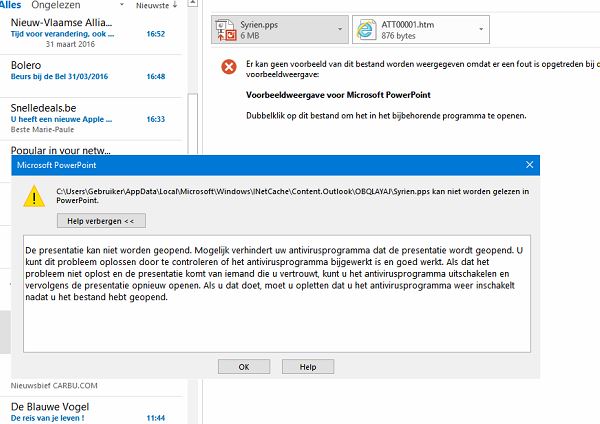The image size is (600, 424).
Task: Select the Syrien.pps attachment
Action: (280, 29)
